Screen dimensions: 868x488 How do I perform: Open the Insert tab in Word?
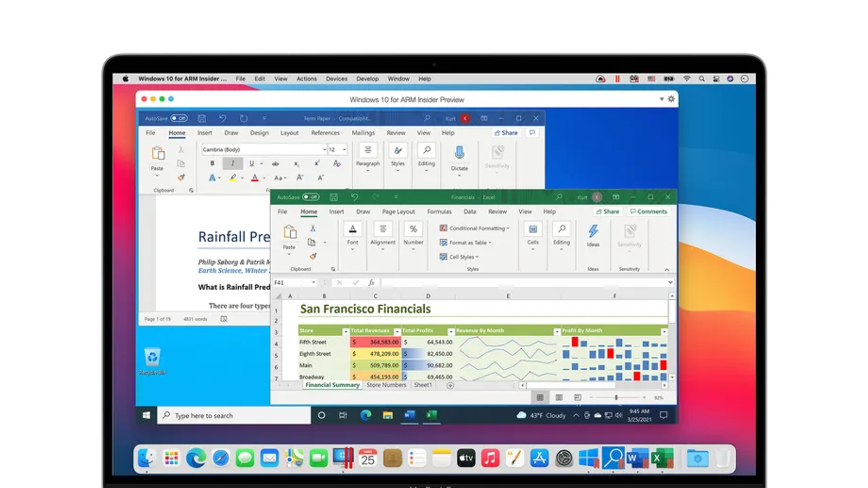(x=205, y=133)
